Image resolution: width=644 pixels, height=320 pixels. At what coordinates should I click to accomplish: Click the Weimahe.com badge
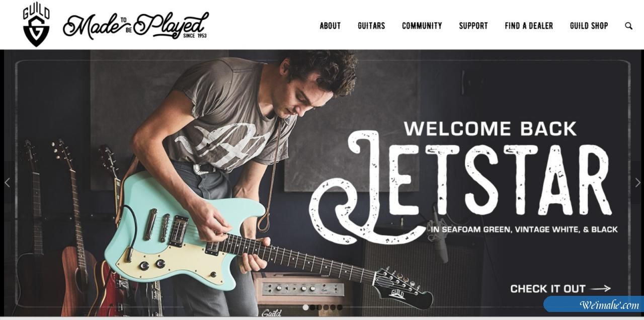coord(594,304)
